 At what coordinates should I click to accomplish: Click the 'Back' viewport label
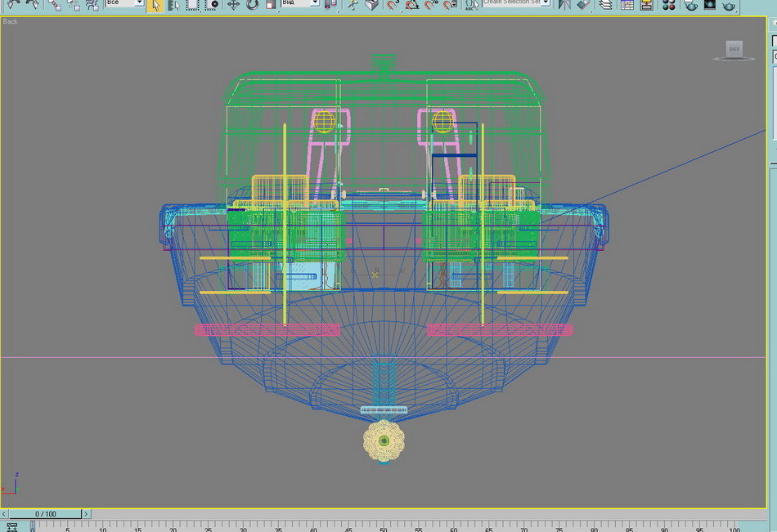tap(11, 21)
